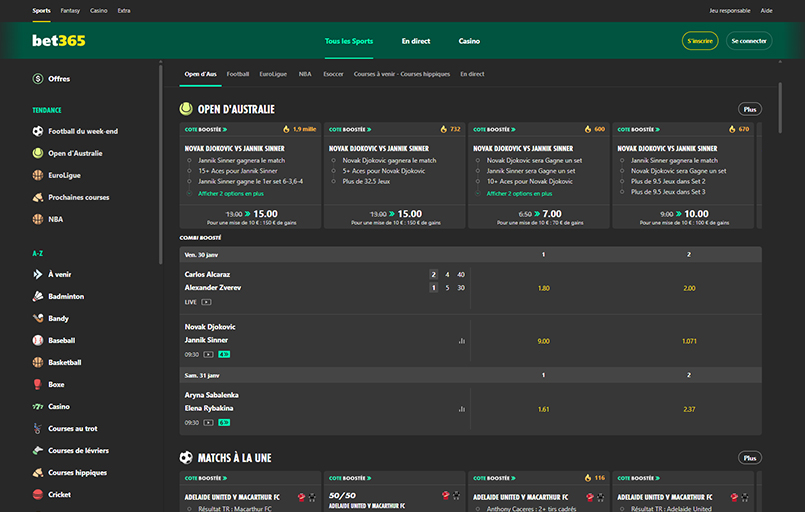Open the Boxe glove icon

point(37,384)
